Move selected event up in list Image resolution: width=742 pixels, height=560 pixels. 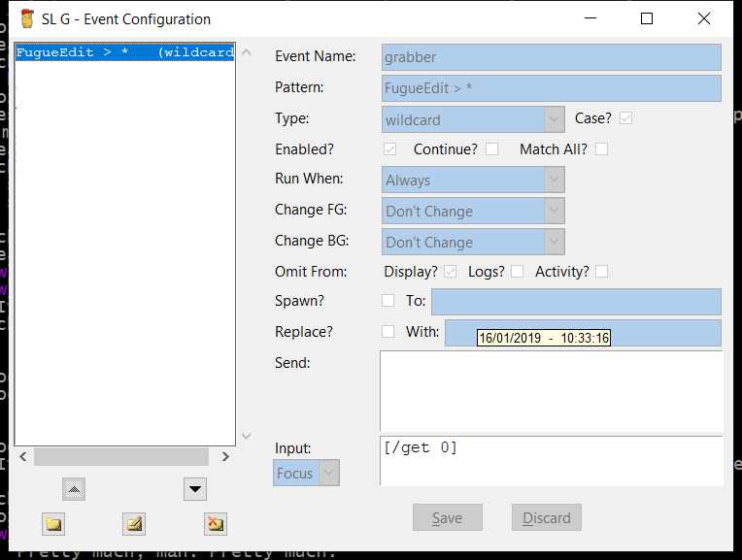coord(74,490)
